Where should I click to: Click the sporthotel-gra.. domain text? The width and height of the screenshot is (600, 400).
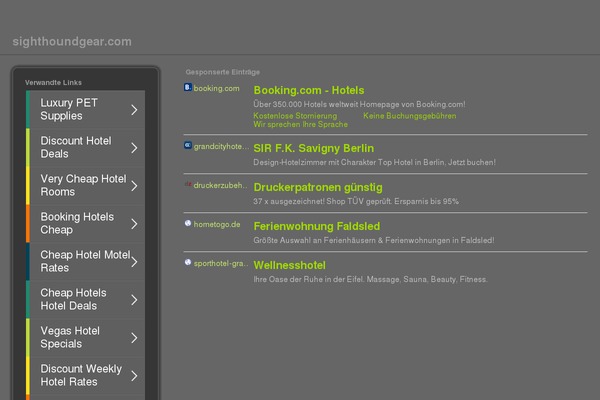(x=221, y=263)
